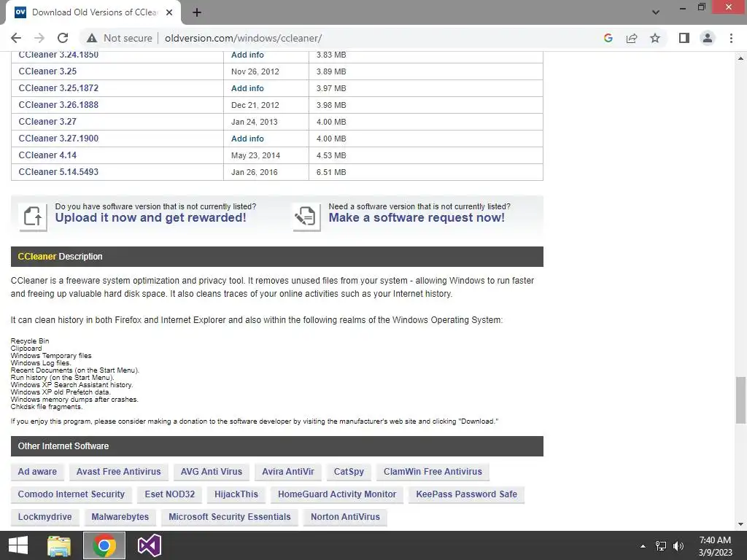
Task: Open HijackThis software link
Action: coord(236,494)
